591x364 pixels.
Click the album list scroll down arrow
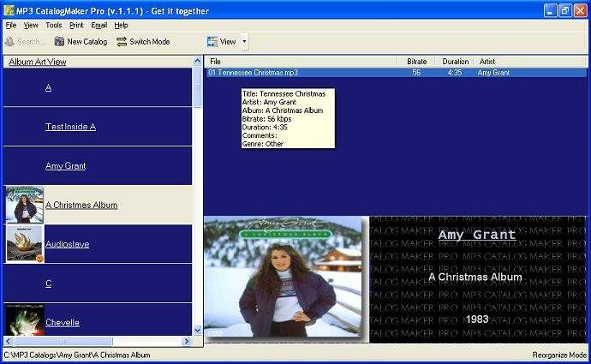197,331
